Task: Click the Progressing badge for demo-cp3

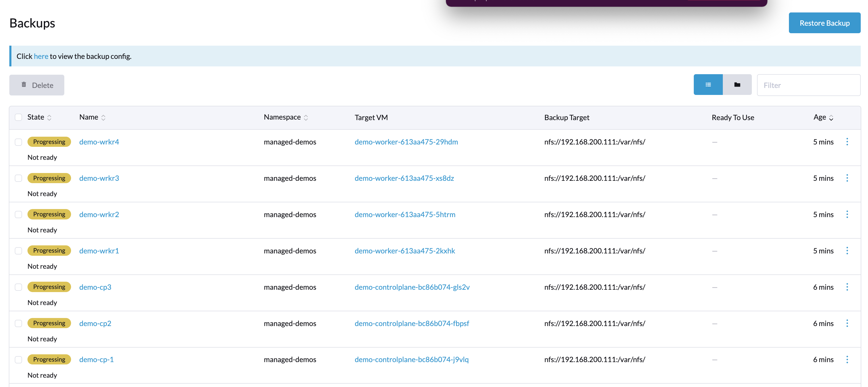Action: [49, 287]
